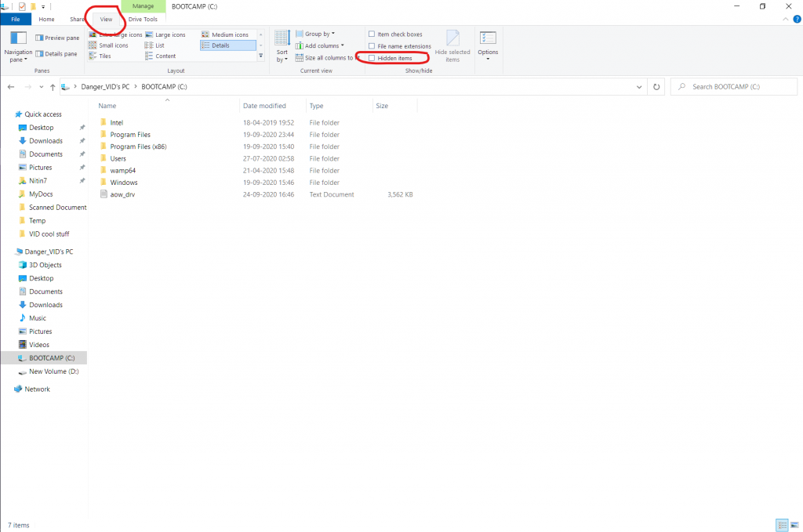Screen dimensions: 803x532
Task: Switch to the Home ribbon tab
Action: (x=46, y=20)
